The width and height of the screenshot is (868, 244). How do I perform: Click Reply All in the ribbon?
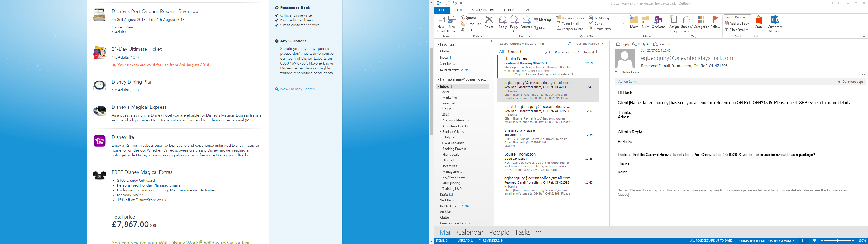[514, 24]
